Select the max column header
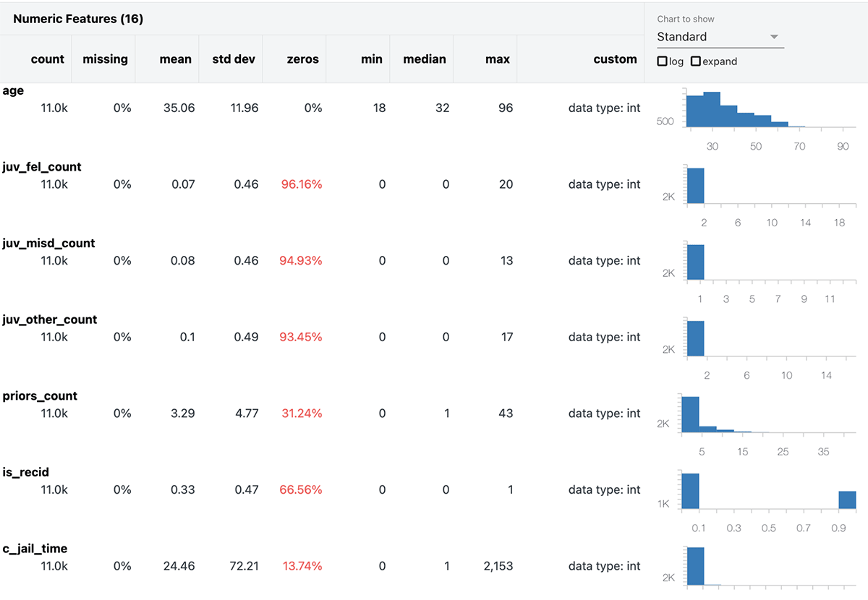The height and width of the screenshot is (600, 868). click(x=497, y=59)
